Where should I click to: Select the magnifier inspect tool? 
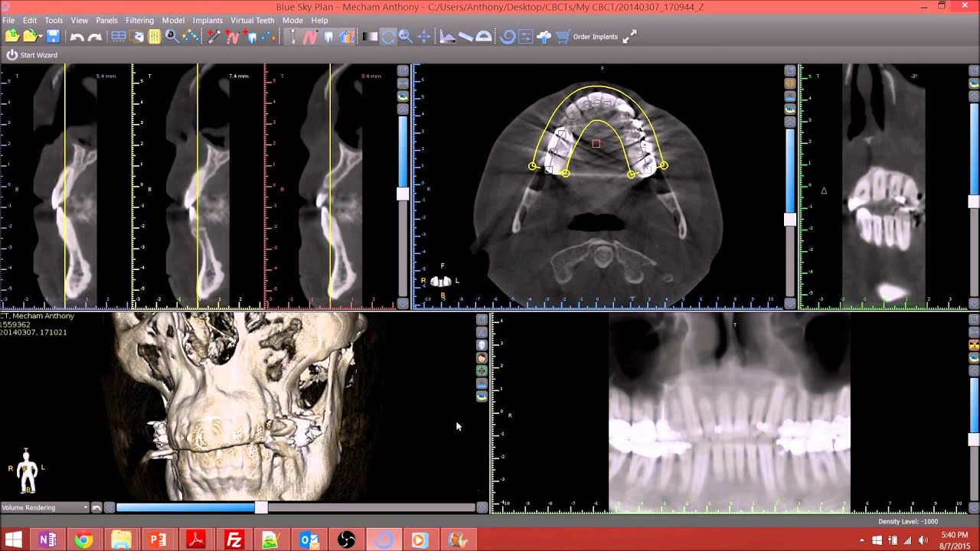point(171,36)
